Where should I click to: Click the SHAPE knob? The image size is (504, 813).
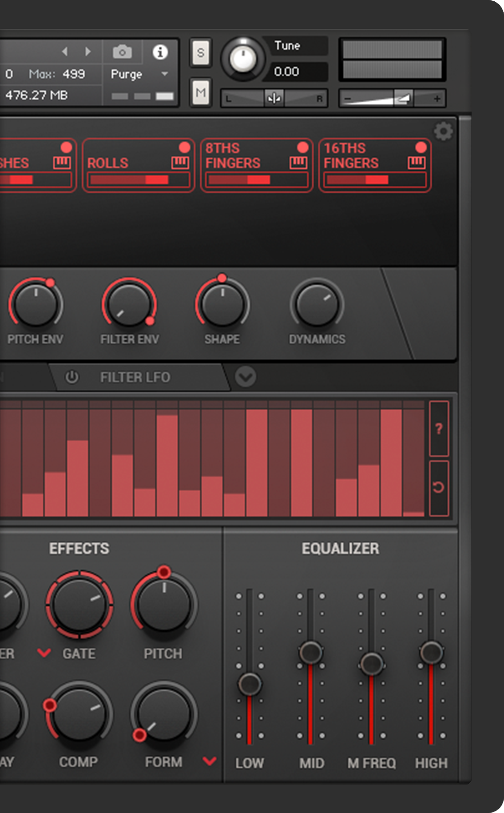222,306
